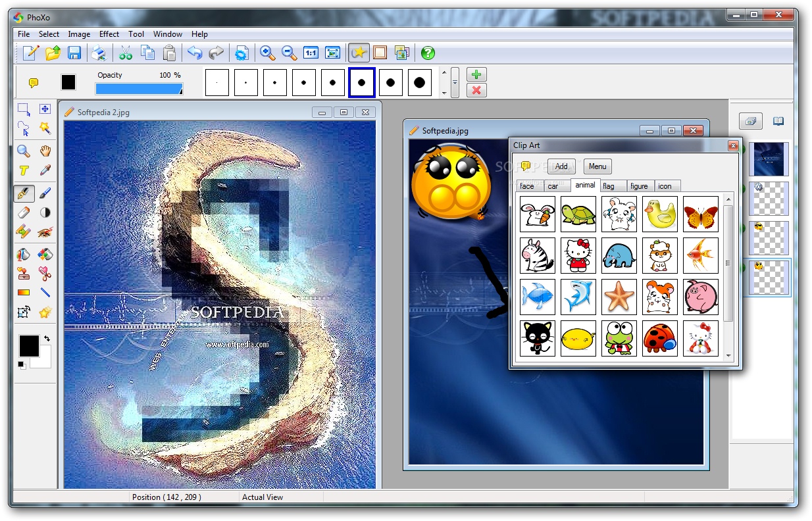Open a file with the folder icon
The image size is (812, 521).
tap(53, 53)
